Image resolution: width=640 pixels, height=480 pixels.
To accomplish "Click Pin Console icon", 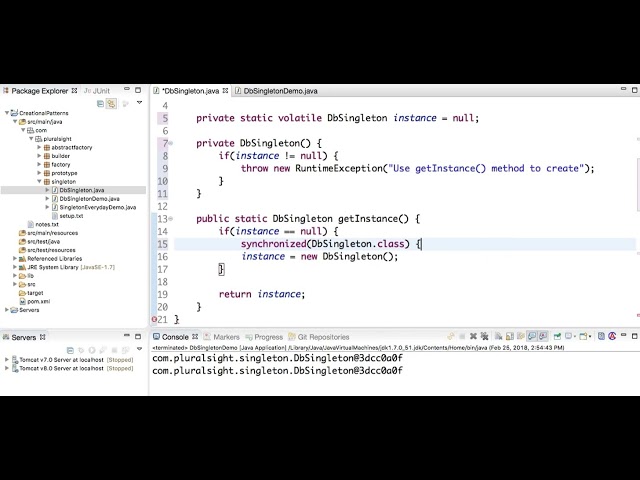I will pyautogui.click(x=557, y=336).
